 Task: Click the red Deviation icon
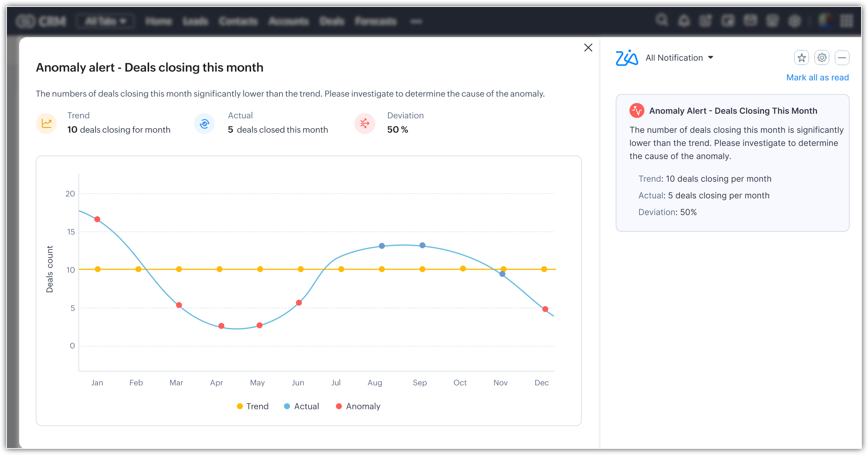(x=365, y=123)
